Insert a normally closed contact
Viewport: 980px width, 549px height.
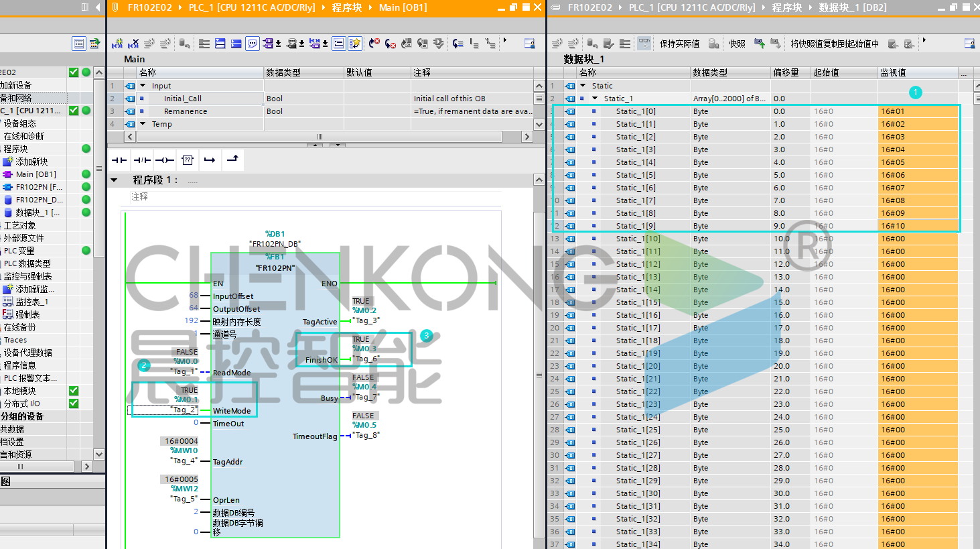click(142, 160)
